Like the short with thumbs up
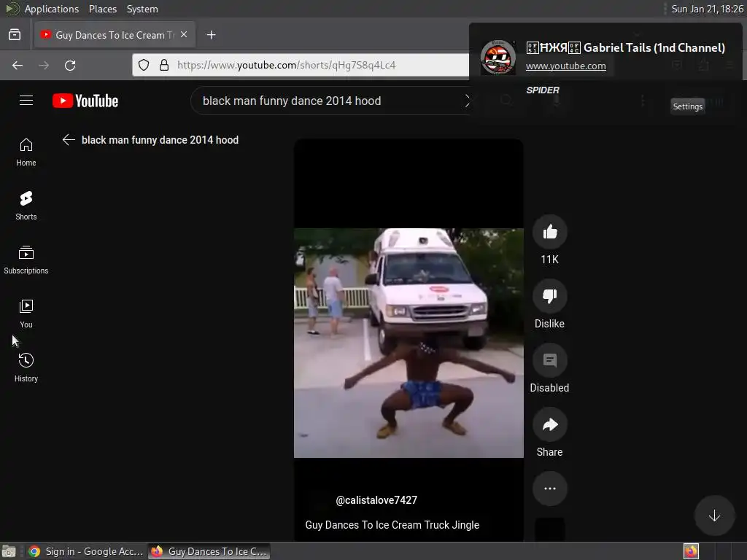This screenshot has width=747, height=560. [550, 232]
